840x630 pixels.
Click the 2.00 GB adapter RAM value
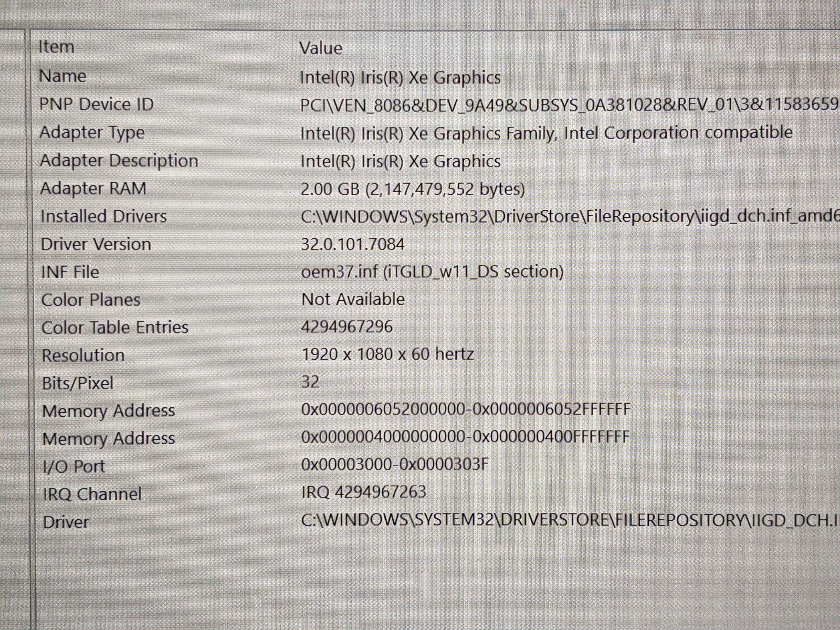click(413, 189)
